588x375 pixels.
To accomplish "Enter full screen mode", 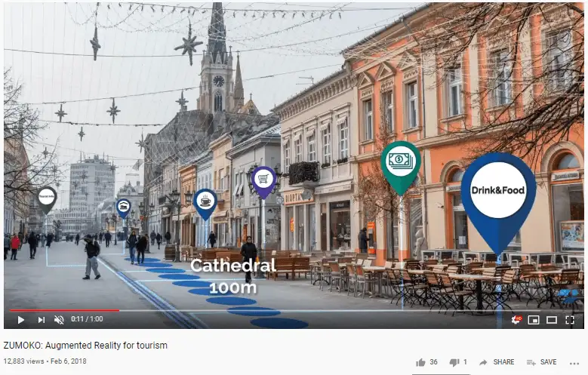I will tap(570, 320).
